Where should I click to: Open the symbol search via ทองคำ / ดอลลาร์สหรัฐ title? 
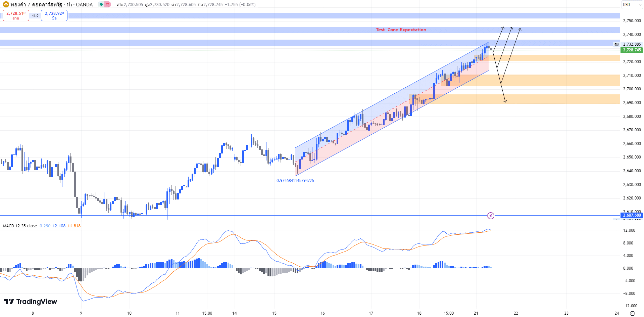click(37, 4)
